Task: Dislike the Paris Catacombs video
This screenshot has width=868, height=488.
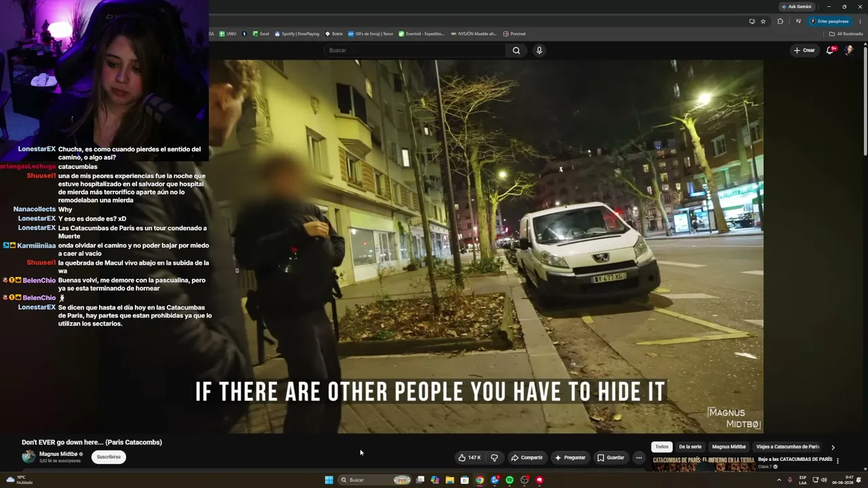Action: tap(494, 457)
